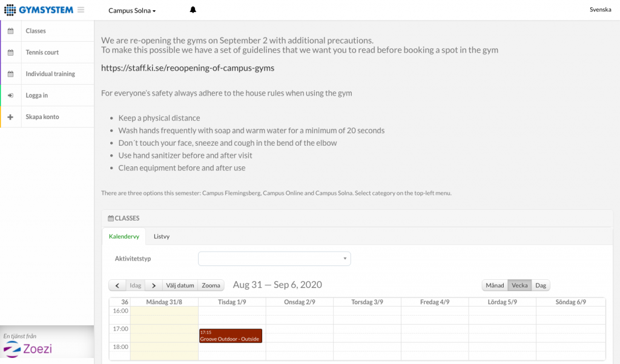Switch to the Listvy tab
Viewport: 620px width, 364px height.
click(x=161, y=236)
